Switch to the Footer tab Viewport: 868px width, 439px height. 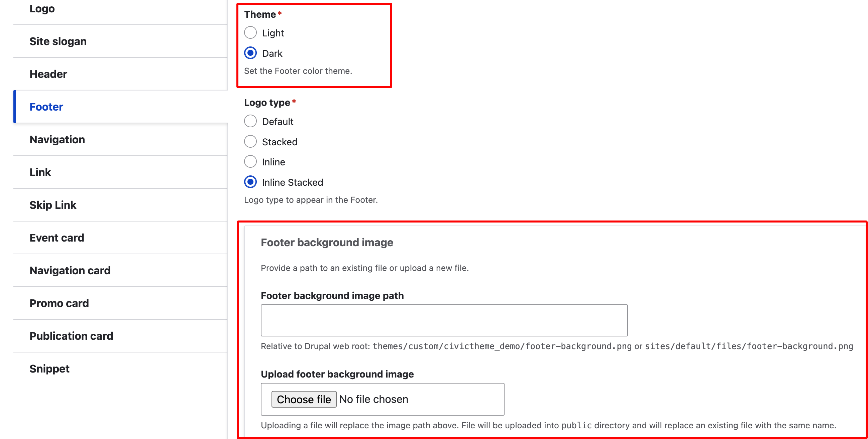46,107
